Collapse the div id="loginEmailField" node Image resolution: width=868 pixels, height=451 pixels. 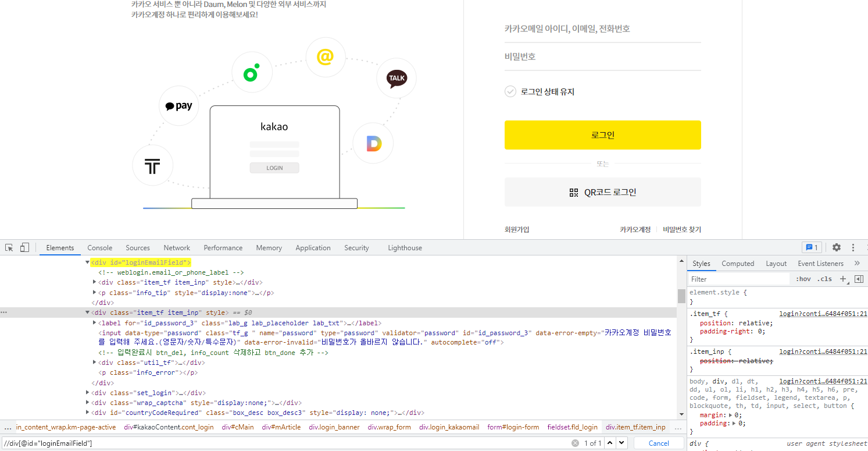click(x=88, y=263)
